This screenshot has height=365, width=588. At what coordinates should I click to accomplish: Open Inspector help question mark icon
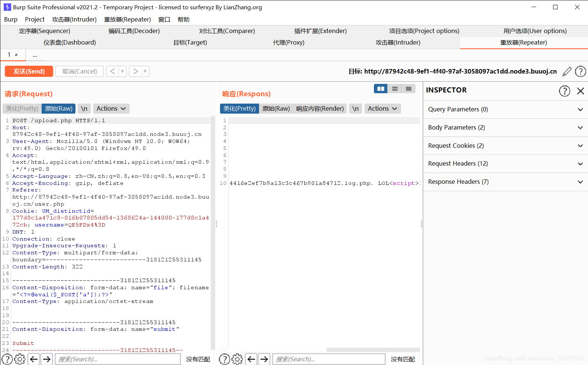pos(564,91)
